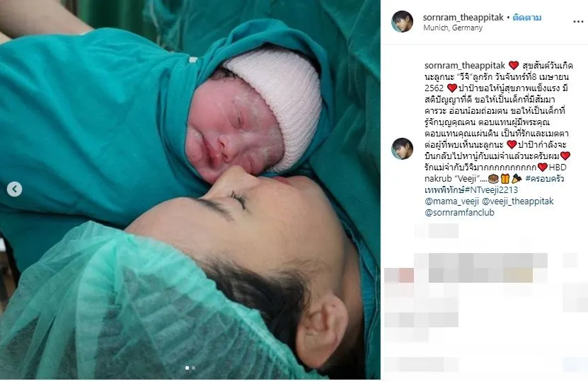Open the profile avatar in the post header

[402, 21]
